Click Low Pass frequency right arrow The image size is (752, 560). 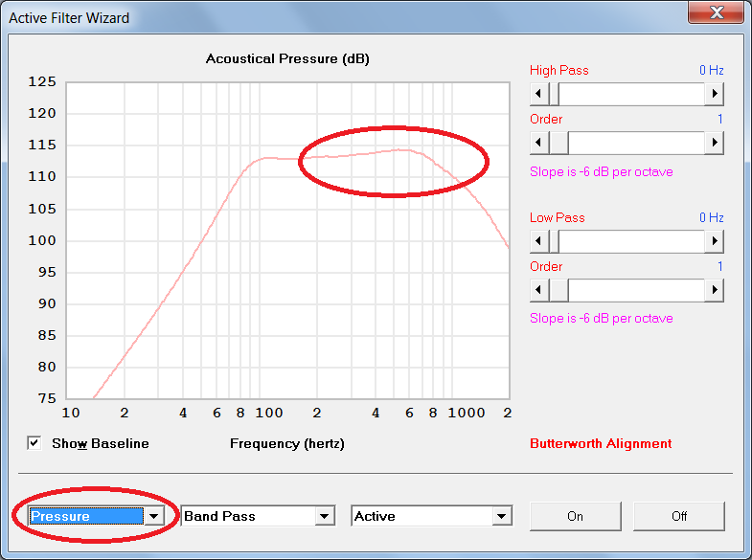tap(714, 240)
